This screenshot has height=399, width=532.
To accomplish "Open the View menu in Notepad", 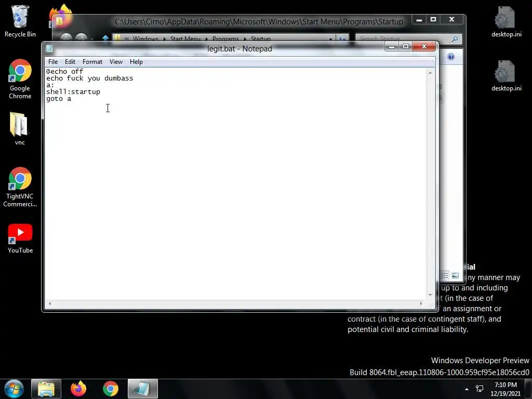I will pyautogui.click(x=116, y=62).
